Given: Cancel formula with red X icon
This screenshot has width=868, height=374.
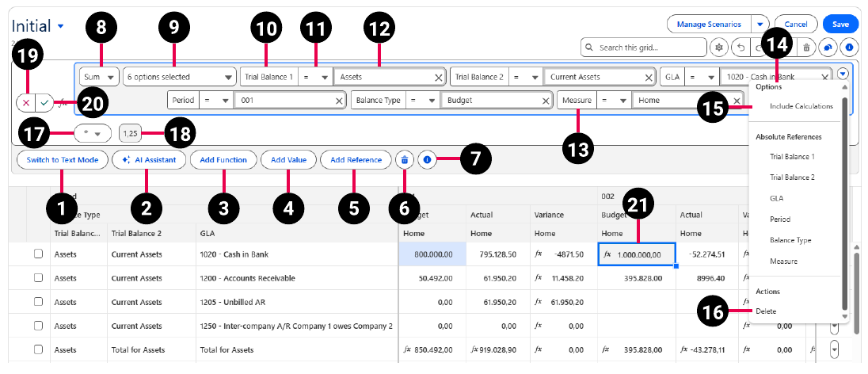Looking at the screenshot, I should pos(26,102).
